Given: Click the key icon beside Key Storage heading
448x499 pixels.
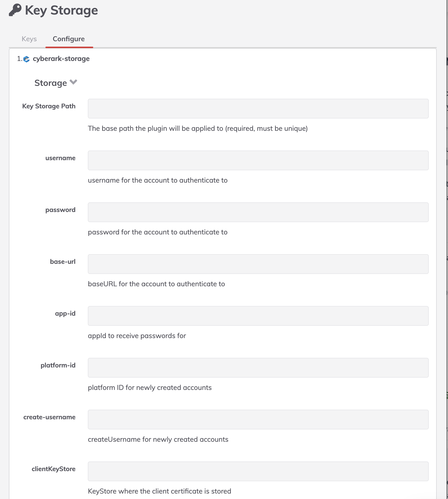Looking at the screenshot, I should pos(15,10).
